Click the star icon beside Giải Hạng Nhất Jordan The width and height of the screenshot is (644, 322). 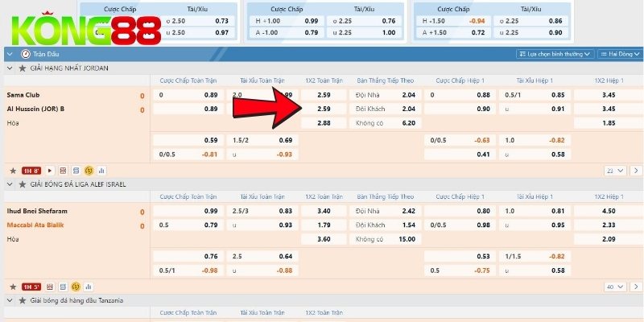22,68
